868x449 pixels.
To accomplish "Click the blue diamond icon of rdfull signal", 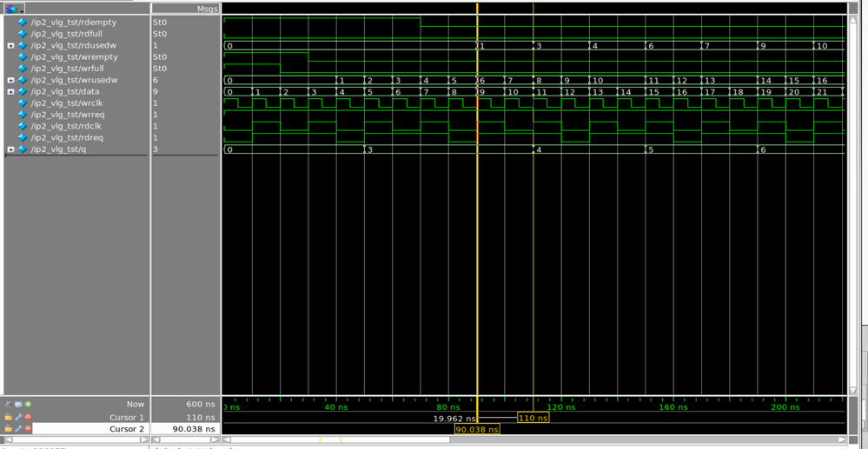I will (23, 34).
